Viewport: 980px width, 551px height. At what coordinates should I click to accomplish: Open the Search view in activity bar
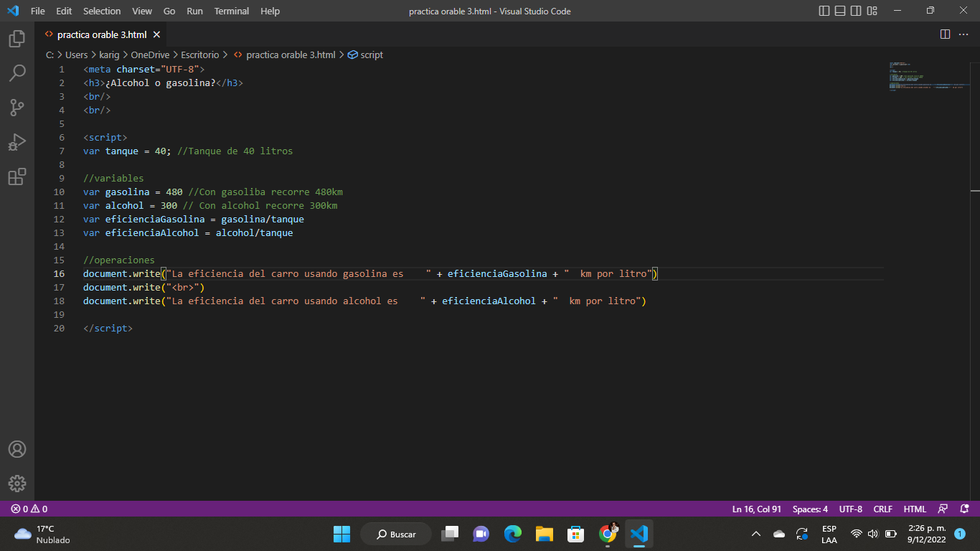click(17, 72)
